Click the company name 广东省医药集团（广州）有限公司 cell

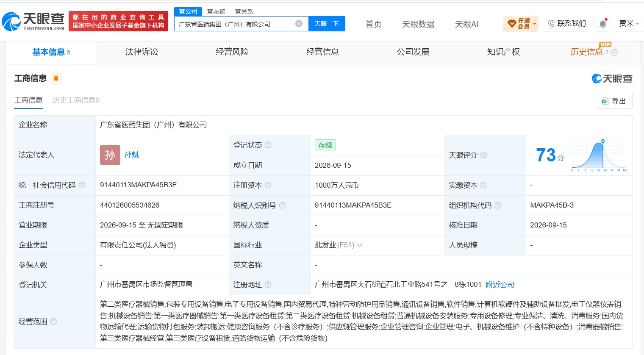coord(153,125)
